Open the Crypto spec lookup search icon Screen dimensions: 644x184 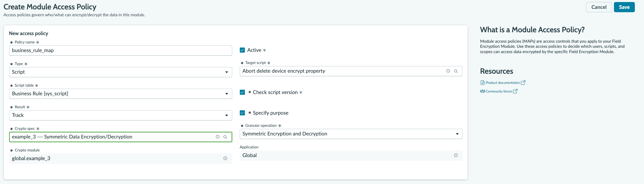pos(225,137)
